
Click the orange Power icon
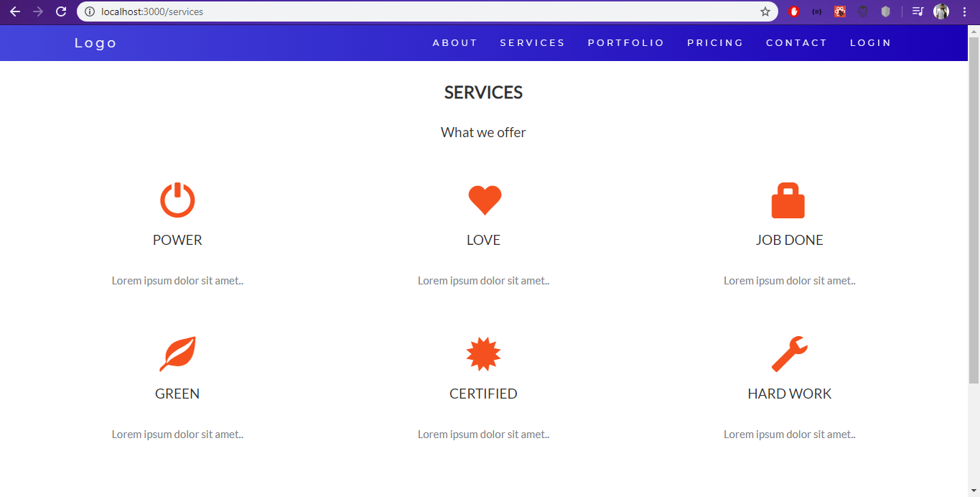(177, 200)
